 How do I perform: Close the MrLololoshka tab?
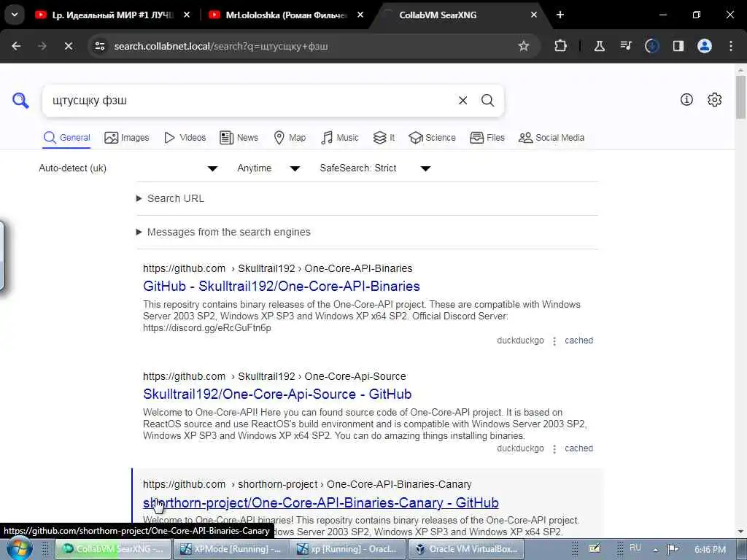pyautogui.click(x=360, y=15)
